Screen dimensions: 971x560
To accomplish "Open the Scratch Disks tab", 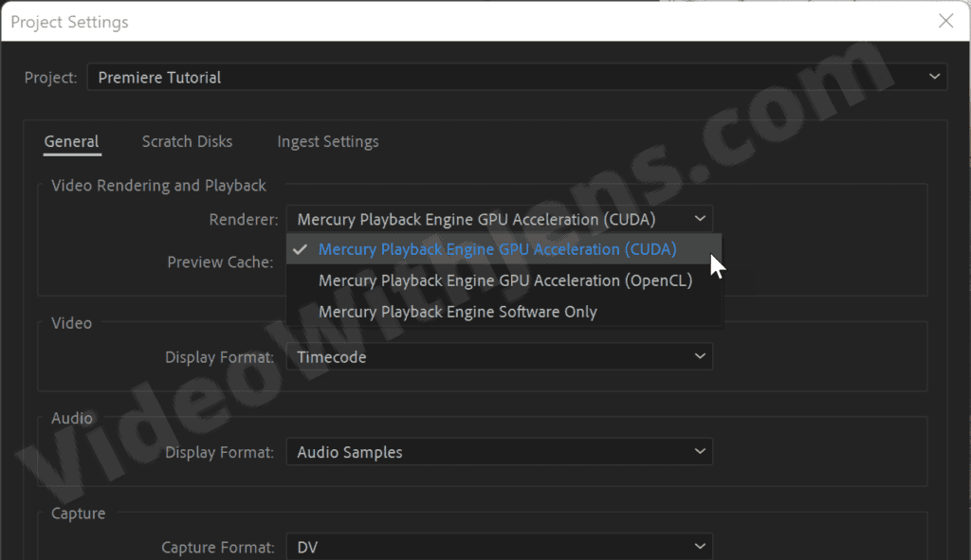I will click(187, 142).
